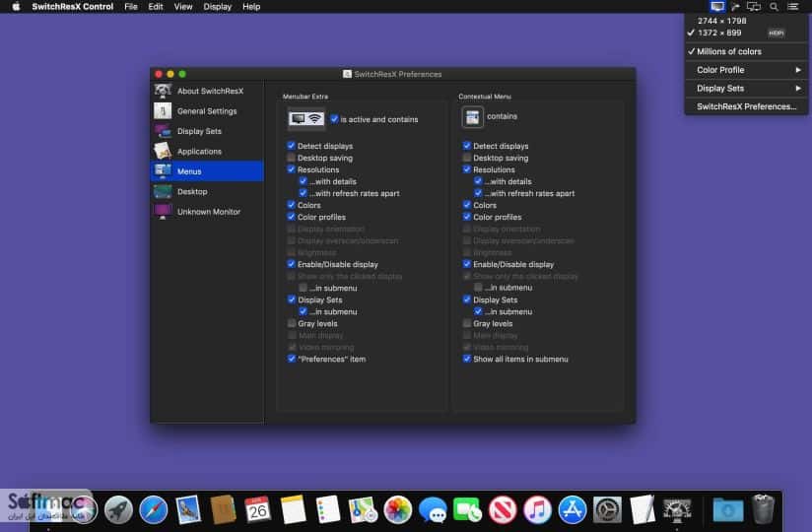Open the File menu
The height and width of the screenshot is (532, 812).
click(131, 7)
